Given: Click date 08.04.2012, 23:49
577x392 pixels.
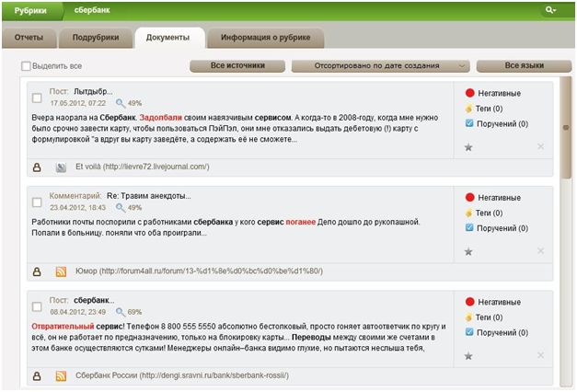Looking at the screenshot, I should coord(78,312).
